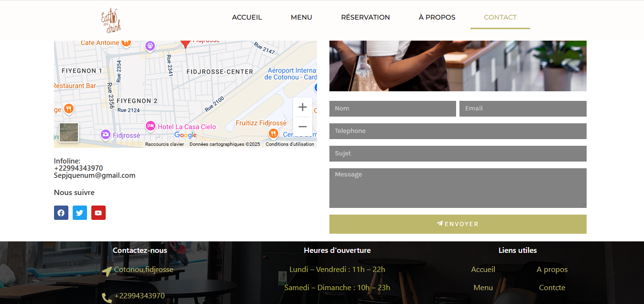Click the FIDJROSSE-CENTER map label
This screenshot has width=644, height=304.
tap(220, 72)
